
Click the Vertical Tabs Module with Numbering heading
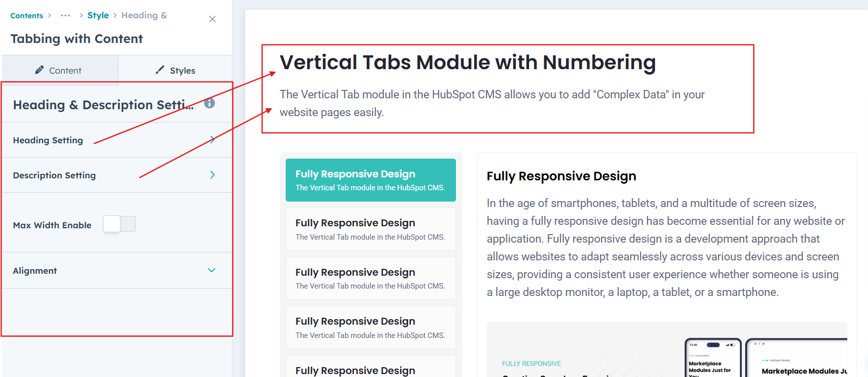point(467,63)
